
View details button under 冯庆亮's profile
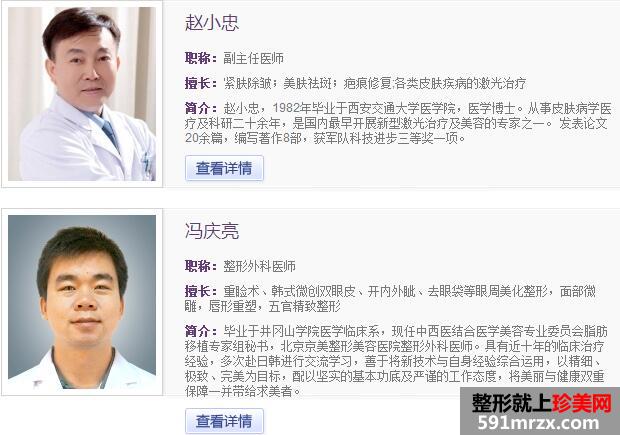pos(224,421)
